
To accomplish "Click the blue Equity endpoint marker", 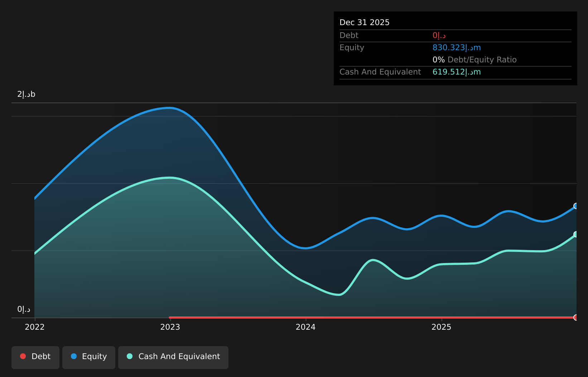I will pyautogui.click(x=576, y=206).
